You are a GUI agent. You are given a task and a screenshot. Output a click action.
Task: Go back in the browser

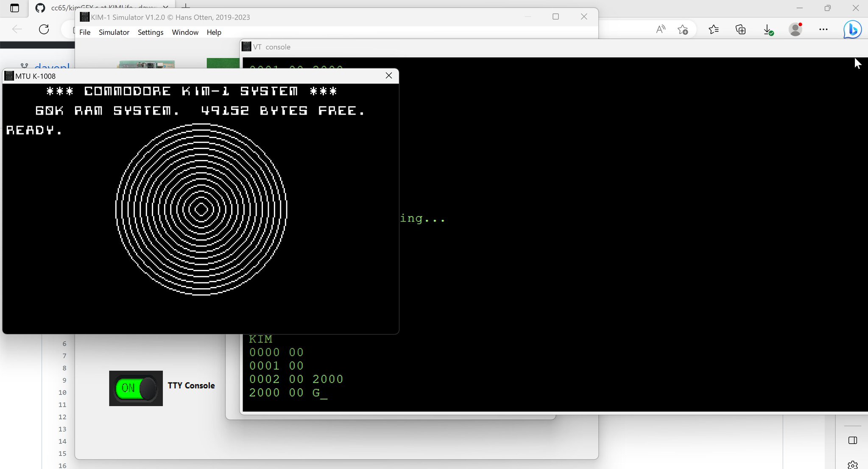click(x=17, y=29)
